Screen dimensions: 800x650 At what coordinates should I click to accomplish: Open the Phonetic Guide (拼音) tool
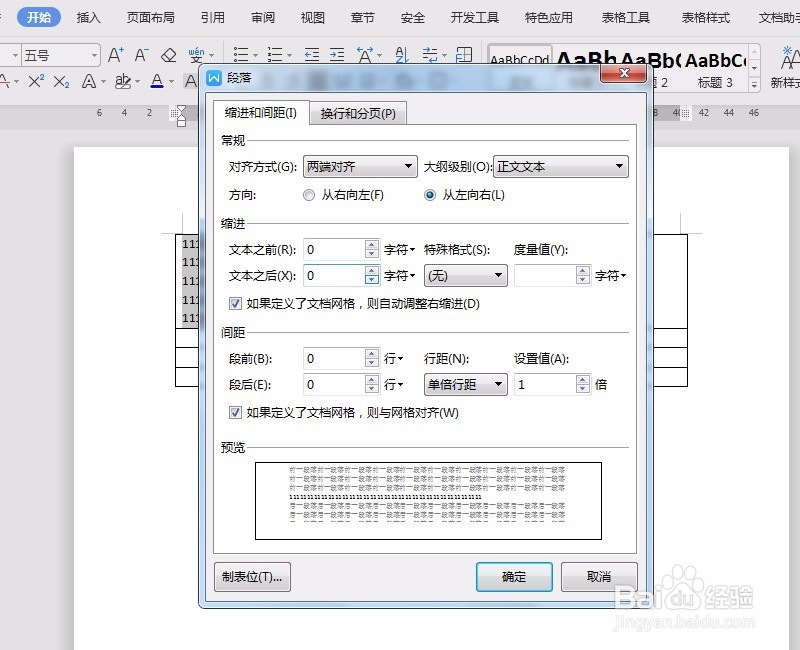(x=196, y=53)
